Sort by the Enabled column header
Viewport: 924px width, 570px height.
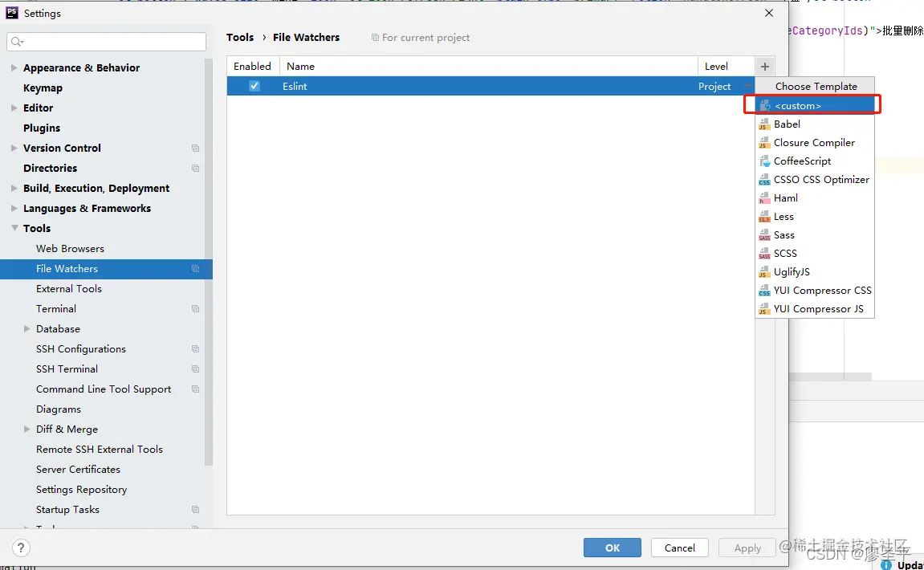click(x=253, y=66)
